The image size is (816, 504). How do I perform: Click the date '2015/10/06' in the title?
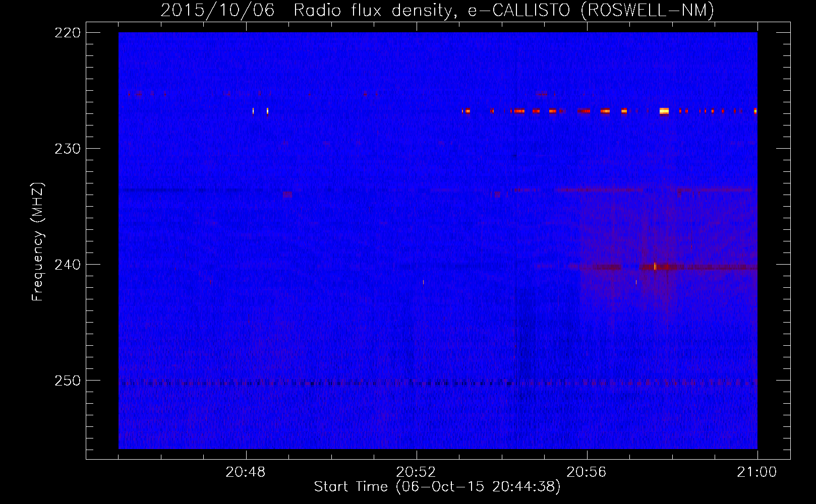pyautogui.click(x=217, y=10)
